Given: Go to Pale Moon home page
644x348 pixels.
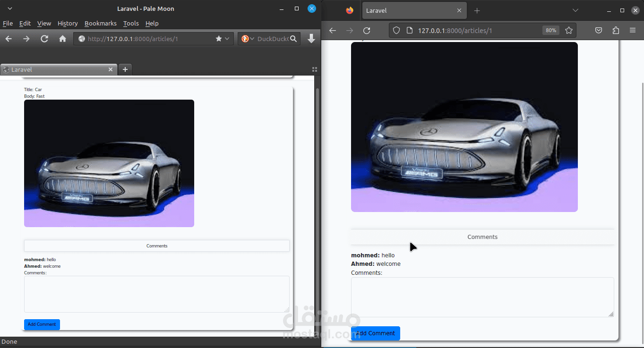Looking at the screenshot, I should point(62,39).
